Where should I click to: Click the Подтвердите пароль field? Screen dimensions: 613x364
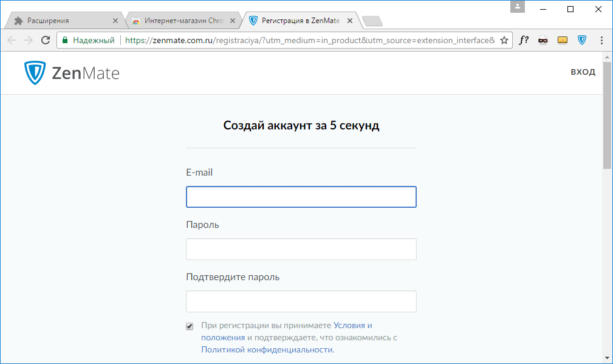(x=301, y=301)
